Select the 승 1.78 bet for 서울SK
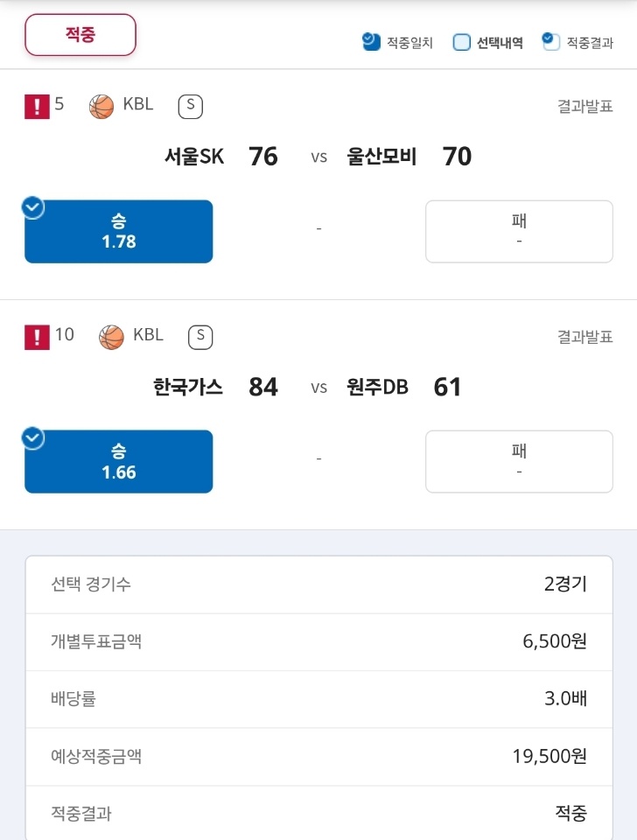 pyautogui.click(x=118, y=231)
